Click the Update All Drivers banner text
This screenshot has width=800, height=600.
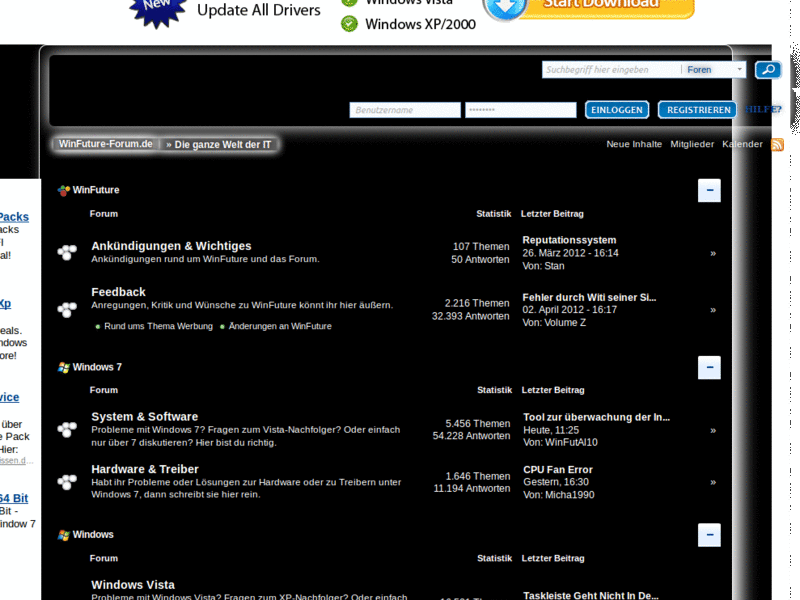tap(259, 10)
